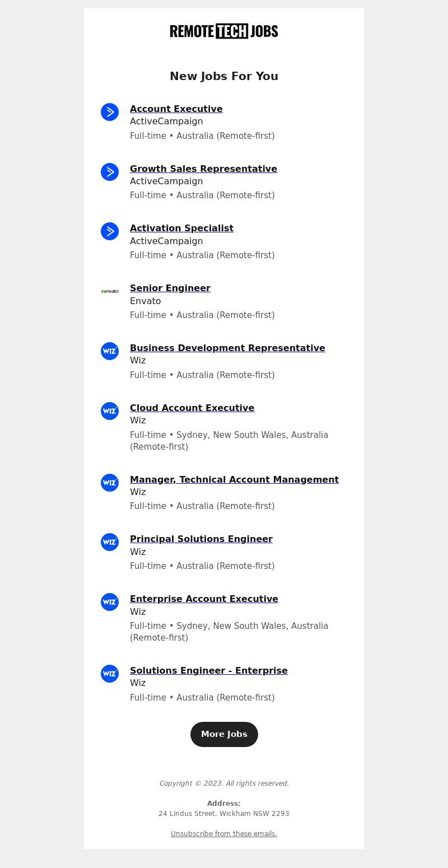The height and width of the screenshot is (868, 448).
Task: Click Wiz icon beside Enterprise Account Executive
Action: pyautogui.click(x=110, y=602)
